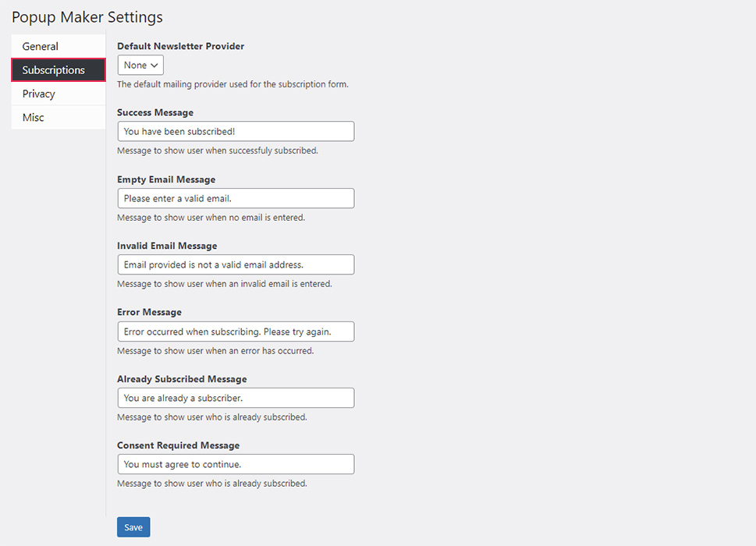Switch to the General settings tab
The height and width of the screenshot is (546, 756).
coord(40,46)
